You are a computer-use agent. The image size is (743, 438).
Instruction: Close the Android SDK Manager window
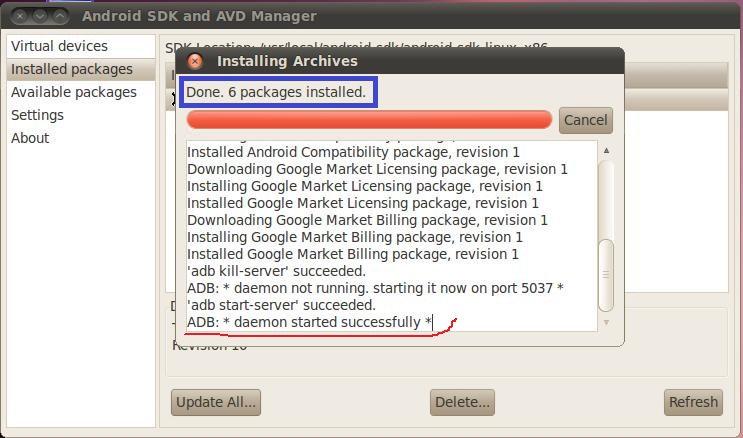(x=18, y=16)
